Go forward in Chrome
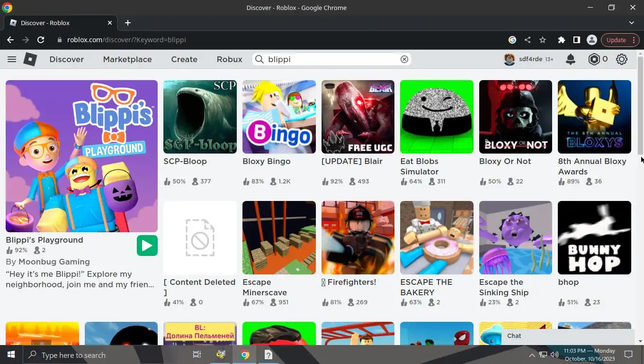 (x=26, y=40)
